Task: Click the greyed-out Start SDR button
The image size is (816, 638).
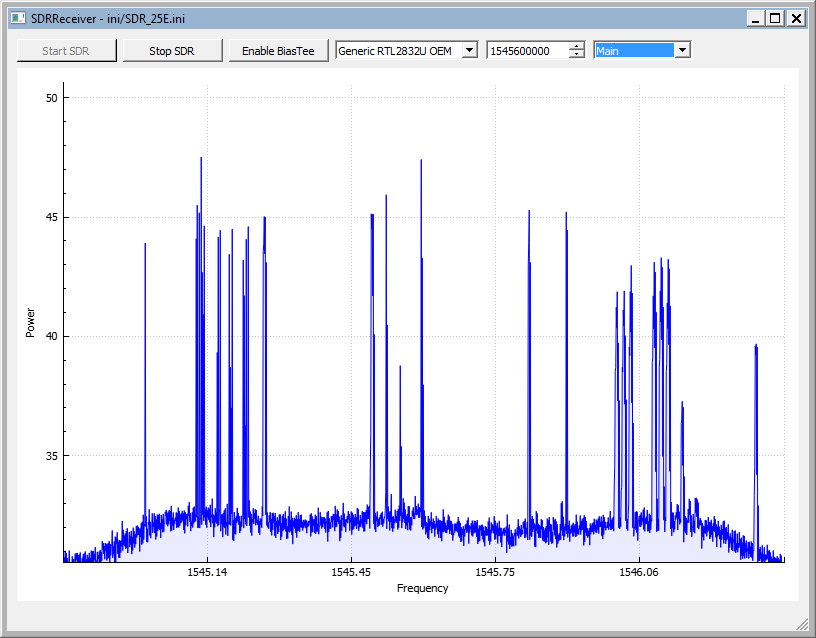Action: pos(66,51)
